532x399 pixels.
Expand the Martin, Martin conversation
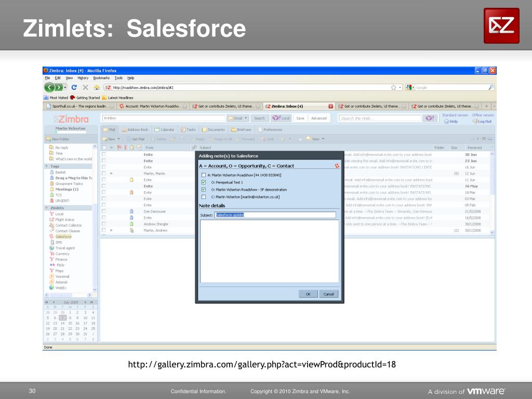coord(112,174)
